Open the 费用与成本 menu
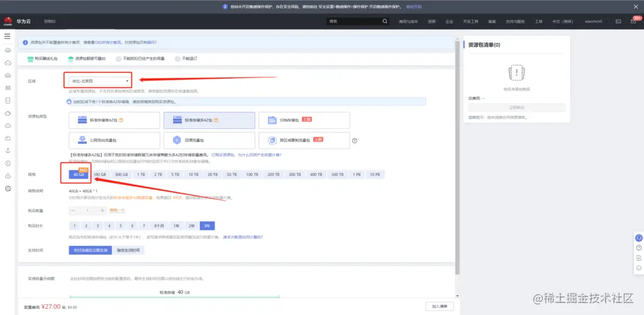This screenshot has width=644, height=315. coord(408,21)
